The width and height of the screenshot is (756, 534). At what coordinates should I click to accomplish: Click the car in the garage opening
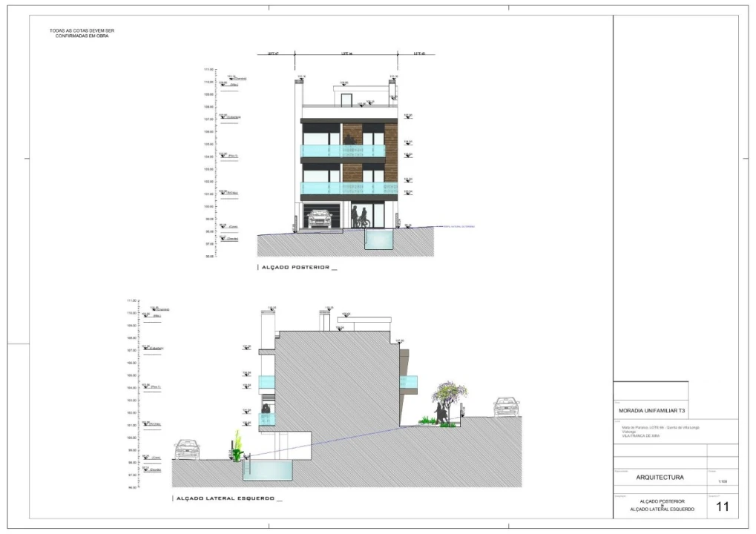point(320,219)
